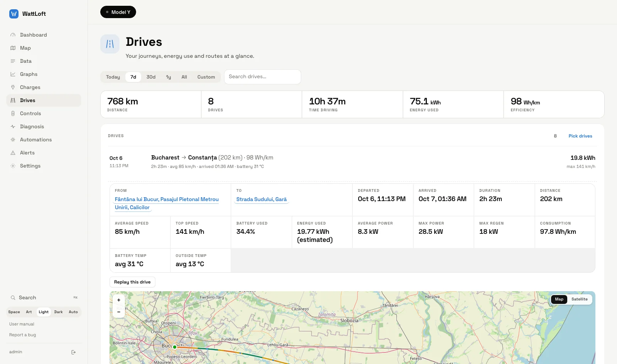Screen dimensions: 617x364
Task: Open the Strada Sudului, Gară destination link
Action: pyautogui.click(x=261, y=199)
